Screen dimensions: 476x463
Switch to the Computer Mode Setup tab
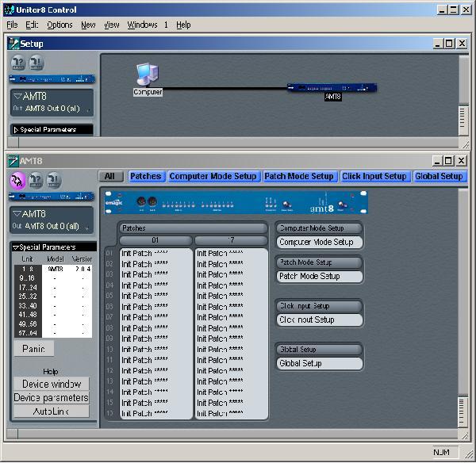pos(213,176)
